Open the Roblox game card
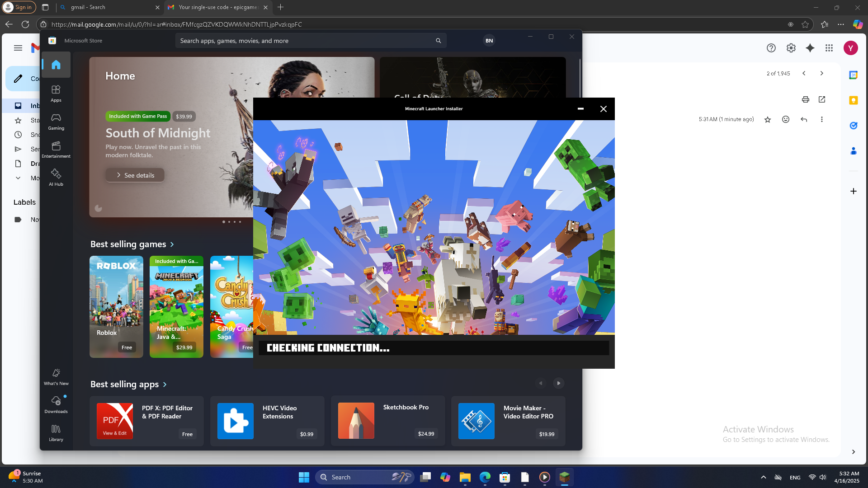This screenshot has width=868, height=488. coord(116,307)
